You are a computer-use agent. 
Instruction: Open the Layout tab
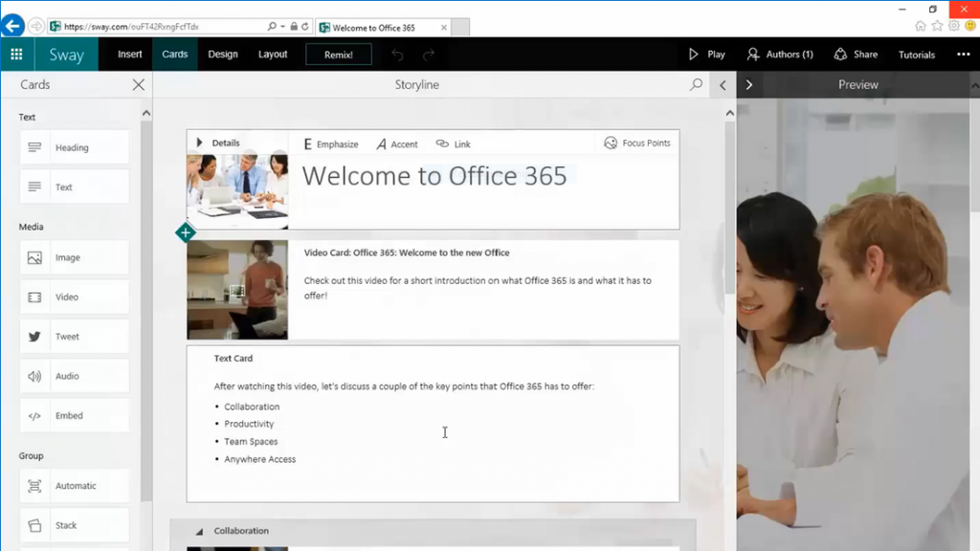[x=273, y=55]
